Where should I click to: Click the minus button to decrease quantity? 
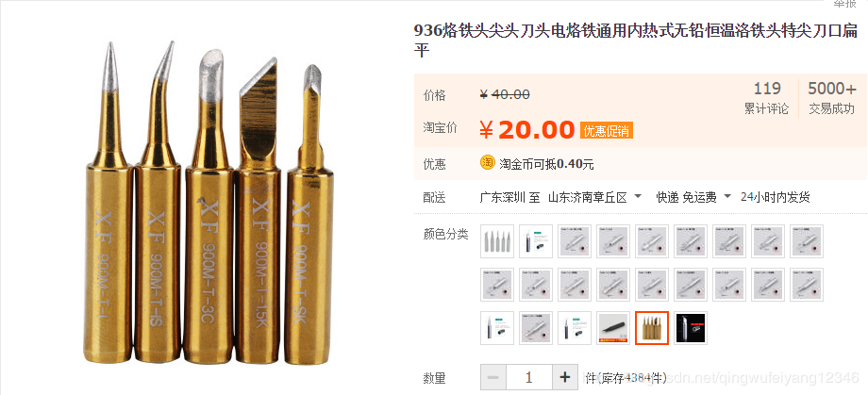(x=493, y=378)
